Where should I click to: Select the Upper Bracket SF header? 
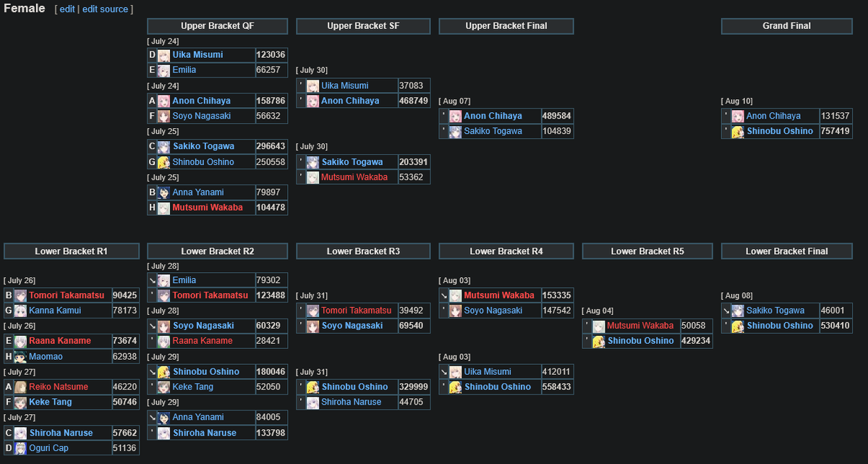(363, 26)
